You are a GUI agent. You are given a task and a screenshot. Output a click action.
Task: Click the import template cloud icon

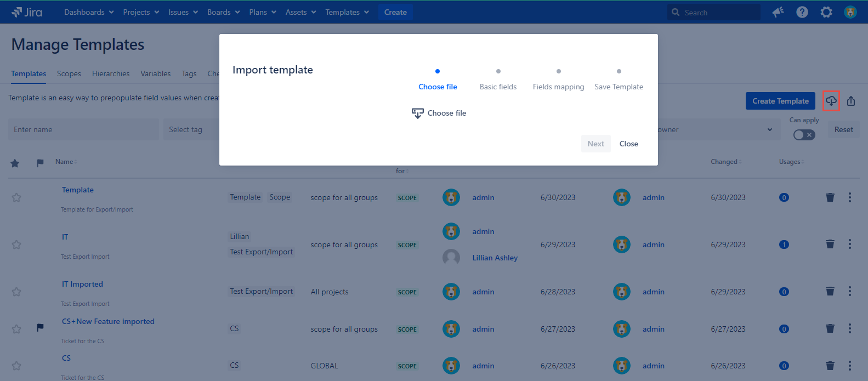point(831,101)
